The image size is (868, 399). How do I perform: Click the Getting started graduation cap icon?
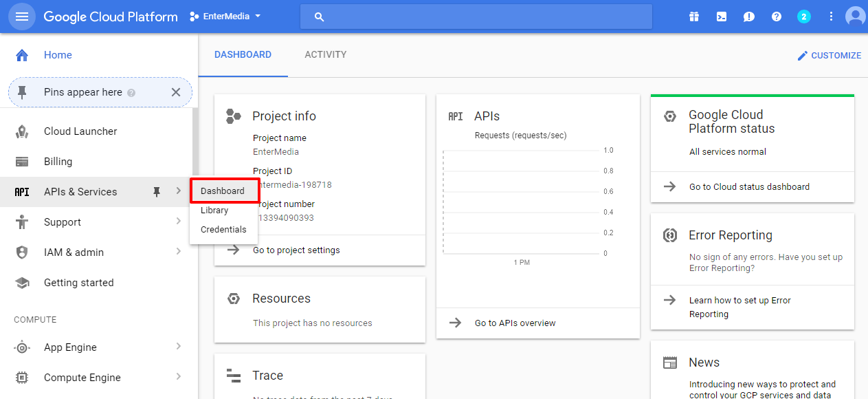click(x=22, y=283)
